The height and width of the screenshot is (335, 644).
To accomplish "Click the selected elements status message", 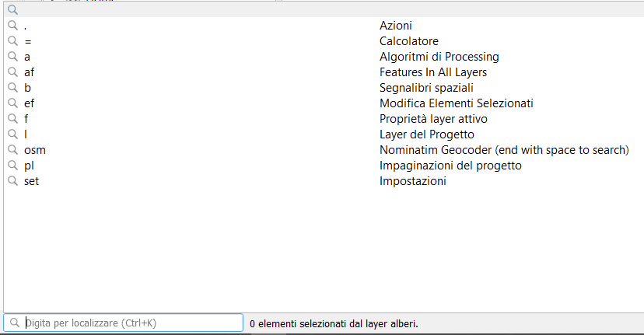I will click(x=334, y=323).
